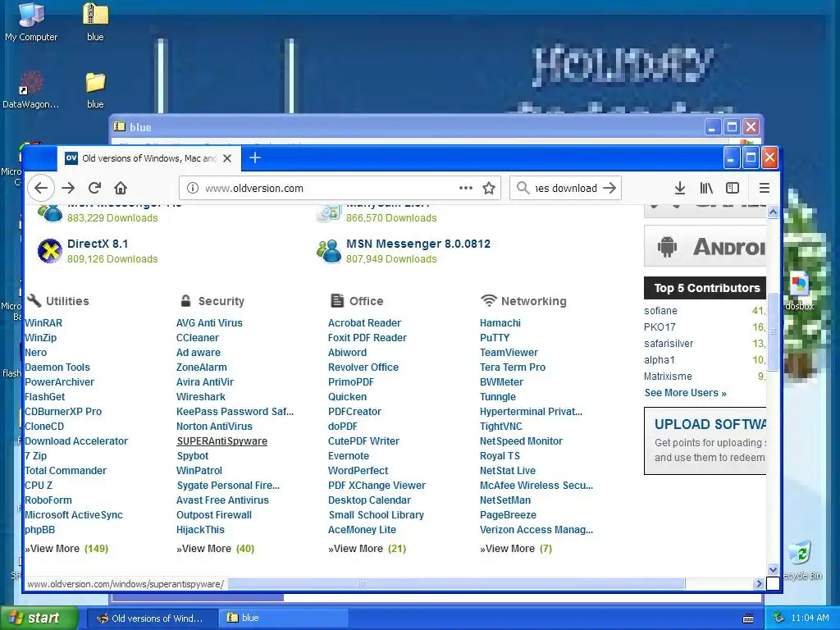Select the dosbox desktop icon
The image size is (840, 630).
(x=799, y=290)
